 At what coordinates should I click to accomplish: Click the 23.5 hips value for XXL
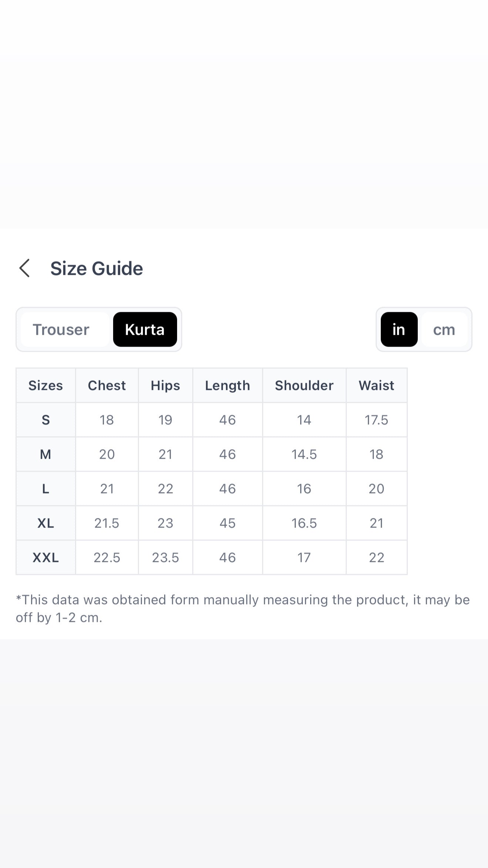(165, 558)
